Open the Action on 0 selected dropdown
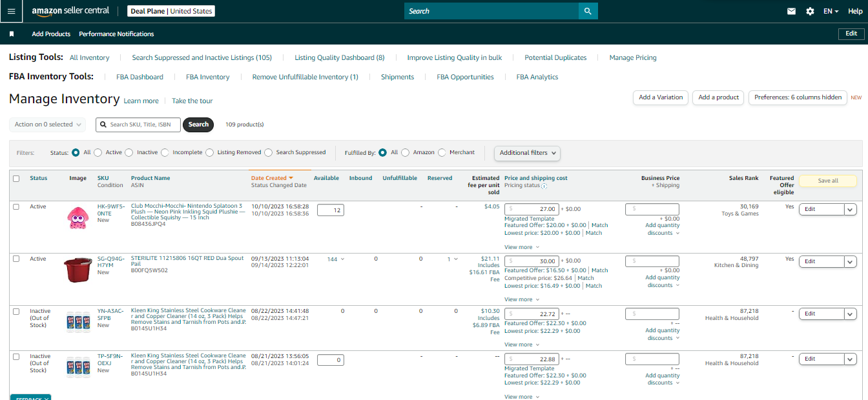This screenshot has height=400, width=868. tap(47, 125)
